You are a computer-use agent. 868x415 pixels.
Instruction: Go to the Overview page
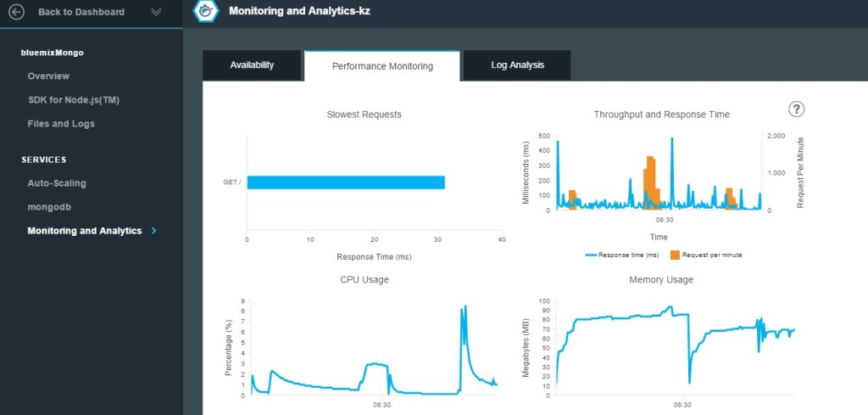point(48,76)
